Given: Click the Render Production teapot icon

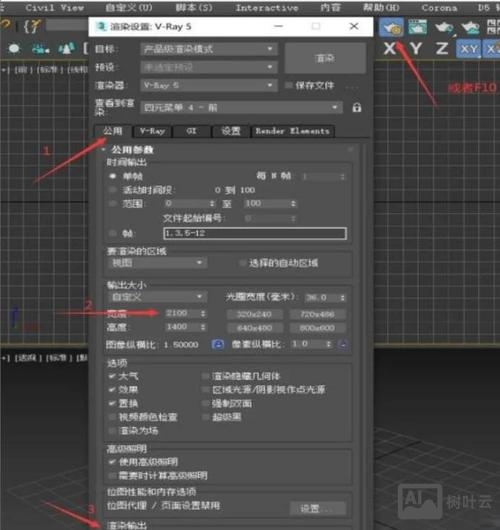Looking at the screenshot, I should coord(444,27).
